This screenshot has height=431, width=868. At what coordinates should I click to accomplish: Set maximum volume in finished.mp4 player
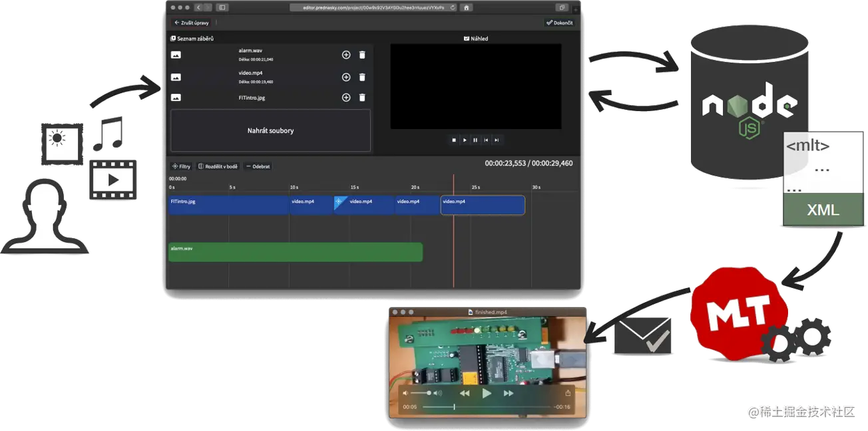tap(437, 393)
